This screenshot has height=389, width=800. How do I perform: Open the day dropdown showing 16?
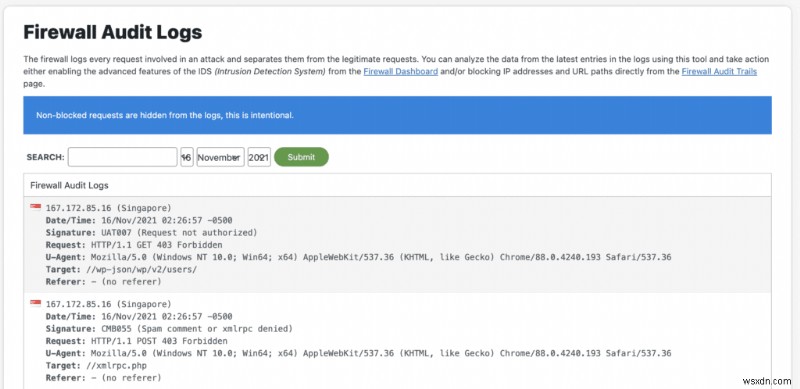coord(187,157)
